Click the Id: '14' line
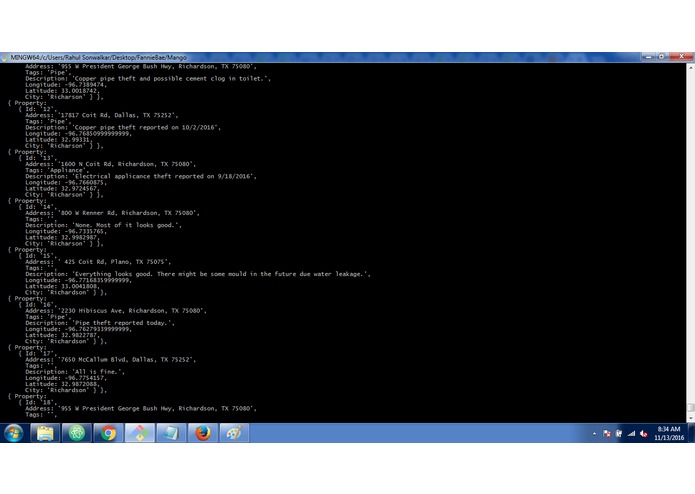The width and height of the screenshot is (695, 494). (37, 207)
